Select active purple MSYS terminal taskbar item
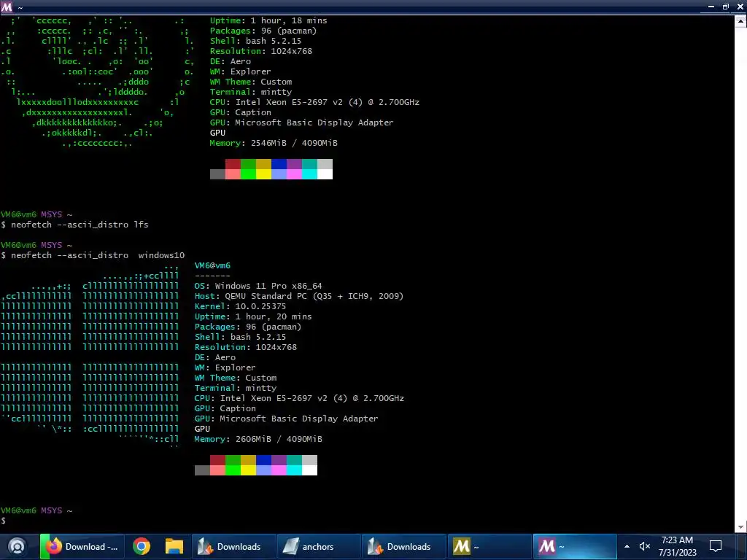 [x=575, y=547]
